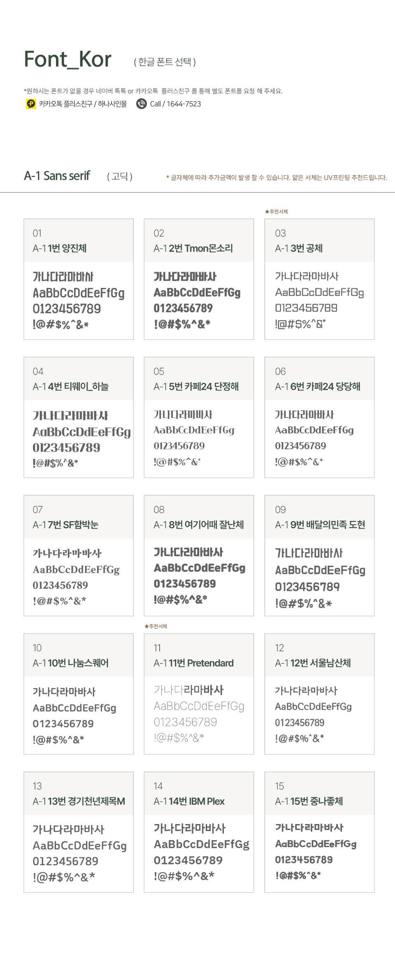Choose font card 15 중나좋체
Viewport: 395px width, 980px height.
[x=319, y=832]
